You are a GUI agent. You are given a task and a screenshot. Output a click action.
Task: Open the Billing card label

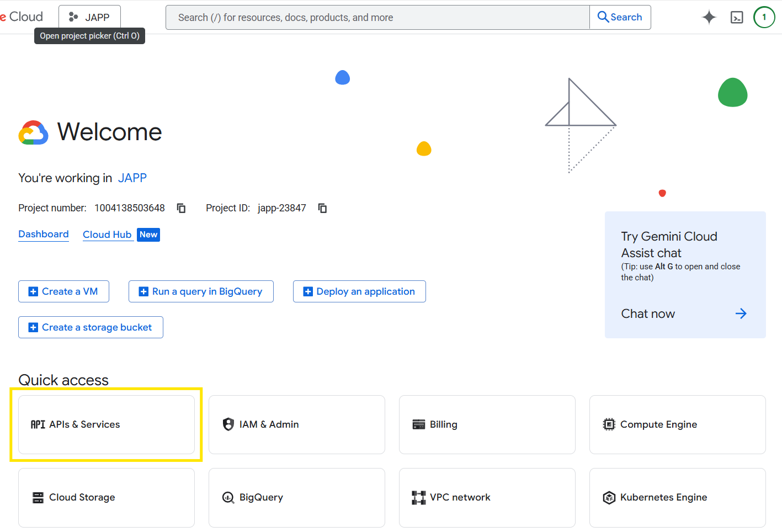(x=444, y=424)
